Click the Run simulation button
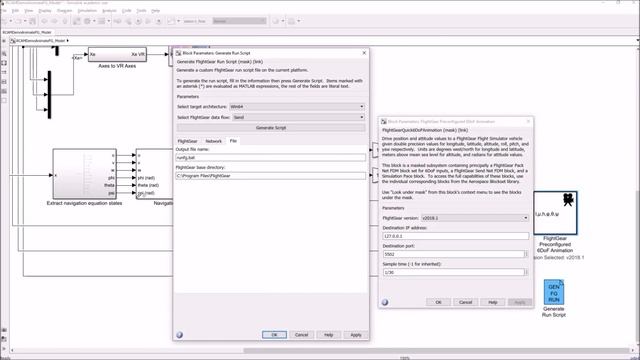This screenshot has width=640, height=360. tap(138, 21)
